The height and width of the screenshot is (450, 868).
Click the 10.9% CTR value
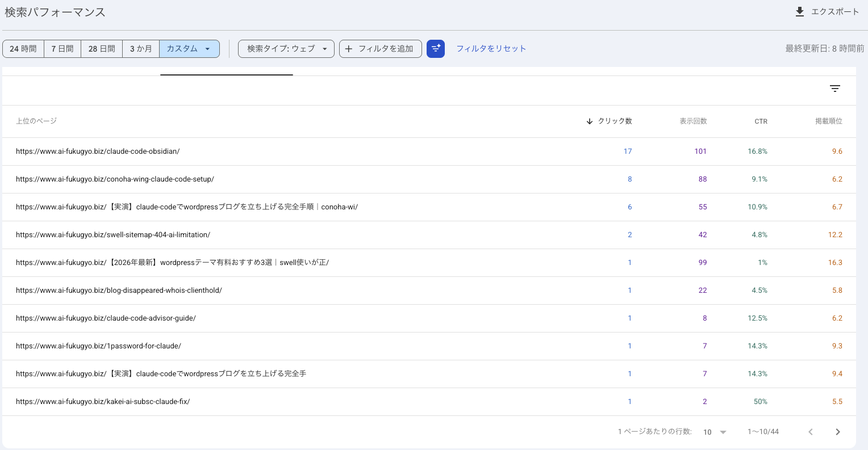click(x=757, y=207)
